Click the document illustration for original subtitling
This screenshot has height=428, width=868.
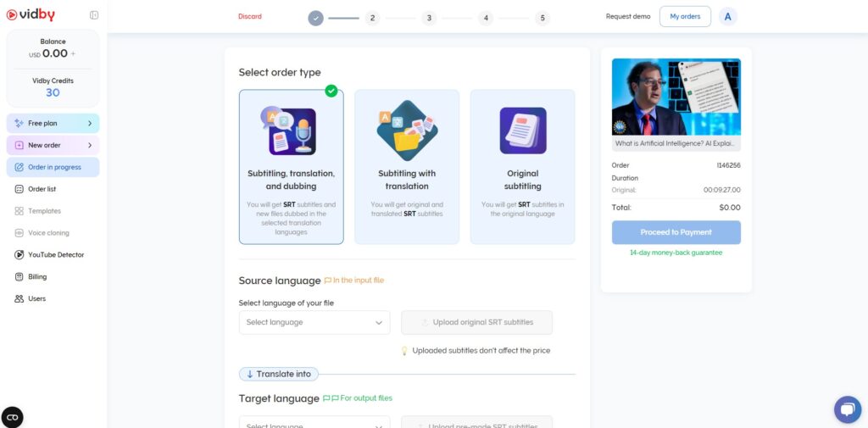click(522, 131)
